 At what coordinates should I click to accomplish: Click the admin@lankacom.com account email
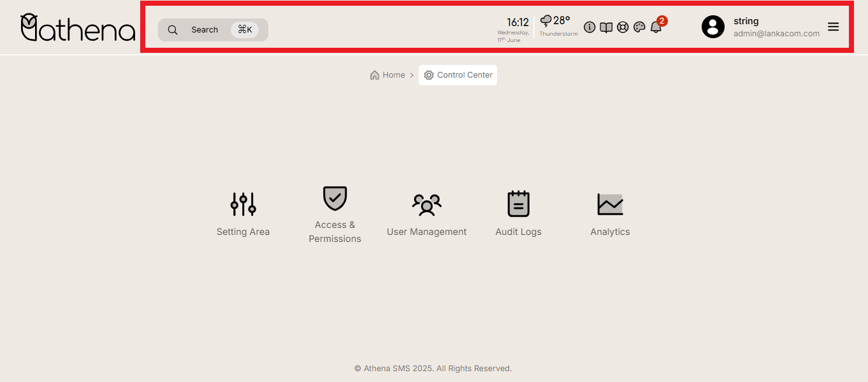pyautogui.click(x=776, y=34)
